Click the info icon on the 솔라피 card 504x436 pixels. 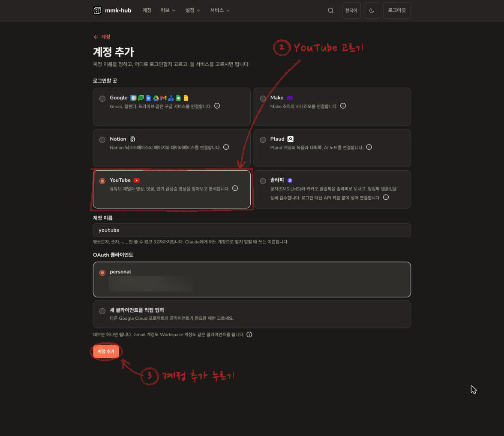point(386,197)
